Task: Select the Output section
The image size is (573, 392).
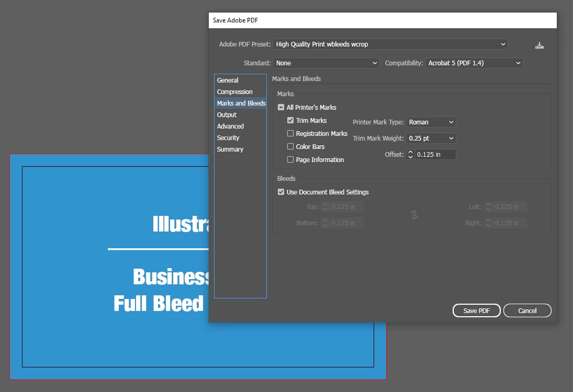Action: click(241, 114)
